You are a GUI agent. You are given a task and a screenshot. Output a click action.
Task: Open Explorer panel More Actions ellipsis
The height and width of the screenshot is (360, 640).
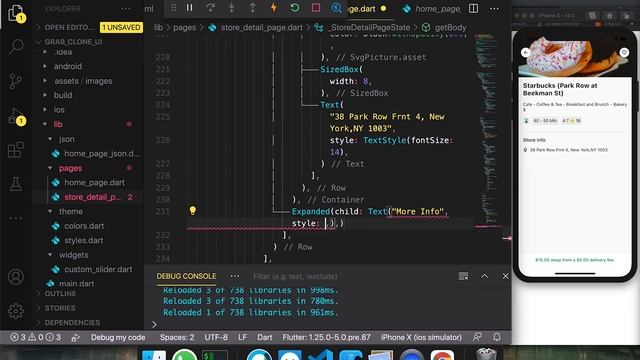click(x=126, y=9)
